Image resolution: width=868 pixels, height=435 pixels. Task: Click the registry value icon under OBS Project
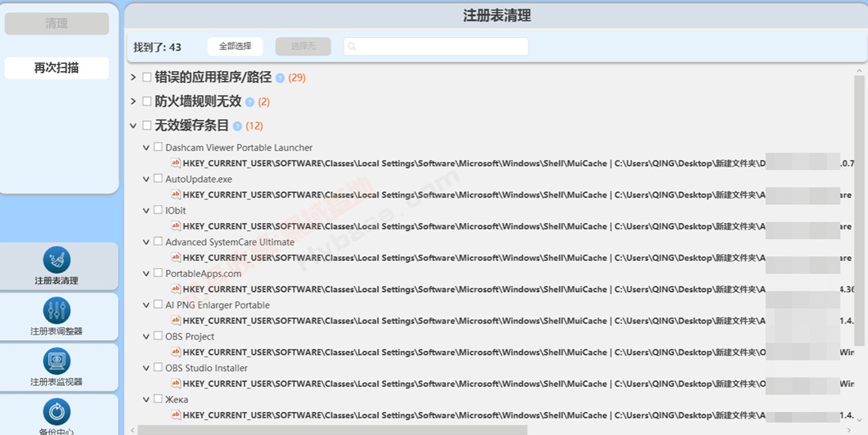(x=176, y=352)
